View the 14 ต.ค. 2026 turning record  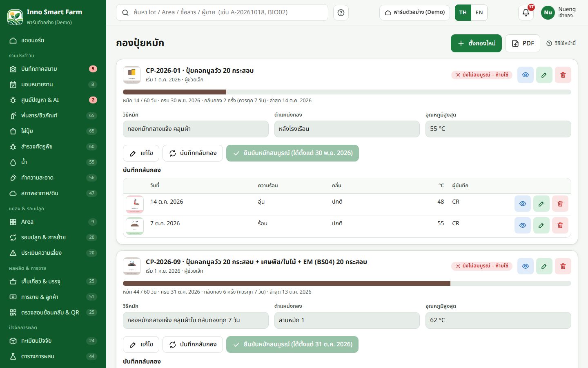pyautogui.click(x=523, y=204)
